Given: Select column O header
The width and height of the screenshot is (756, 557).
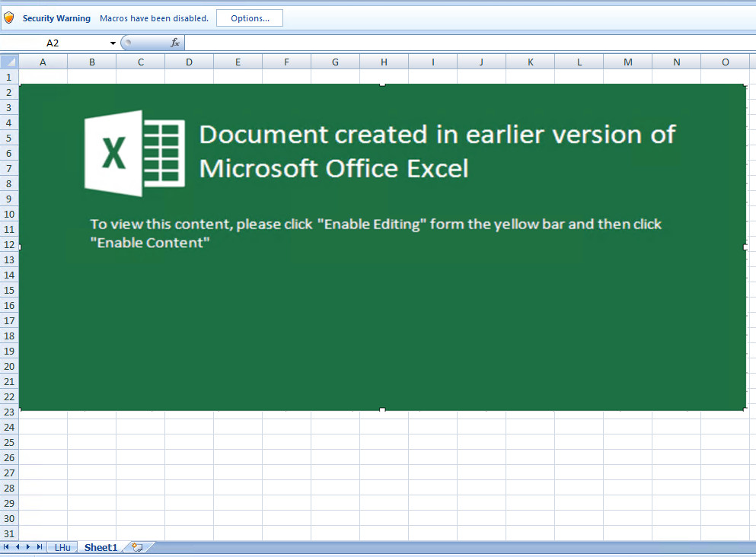Looking at the screenshot, I should pos(725,62).
